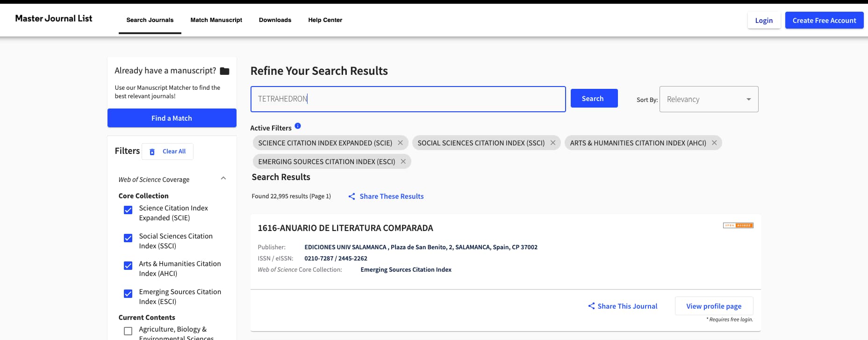Image resolution: width=868 pixels, height=340 pixels.
Task: Remove the AHCI active filter chip
Action: 714,143
